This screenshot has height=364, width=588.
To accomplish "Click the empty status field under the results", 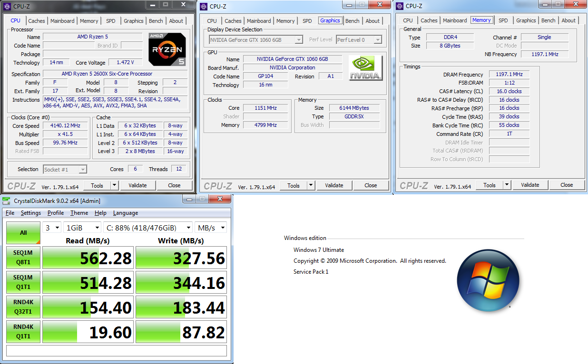I will [117, 351].
